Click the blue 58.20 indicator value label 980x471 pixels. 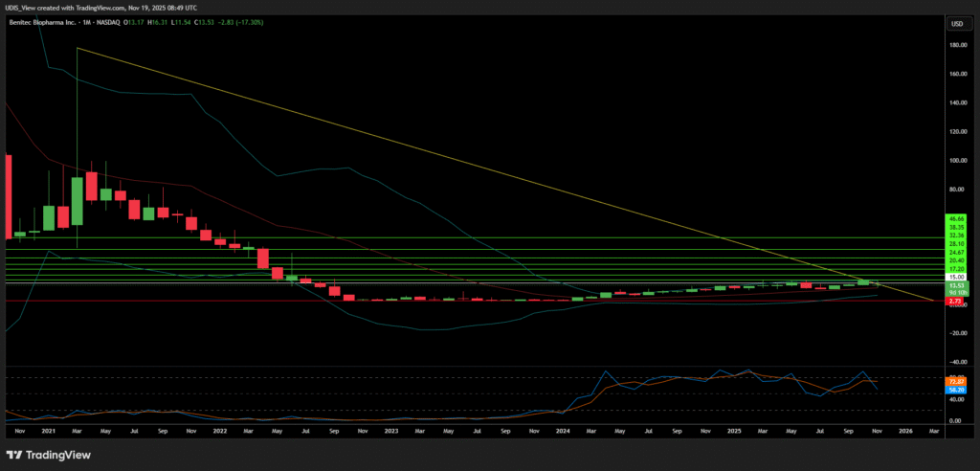click(x=955, y=391)
